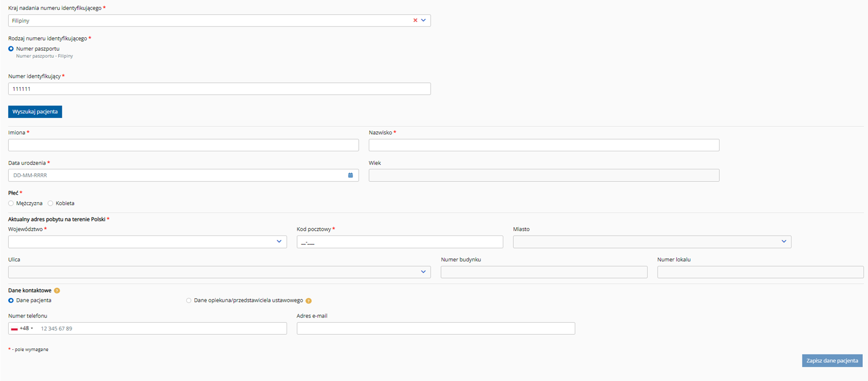The image size is (868, 381).
Task: Open the calendar picker for Data urodzenia
Action: tap(351, 175)
